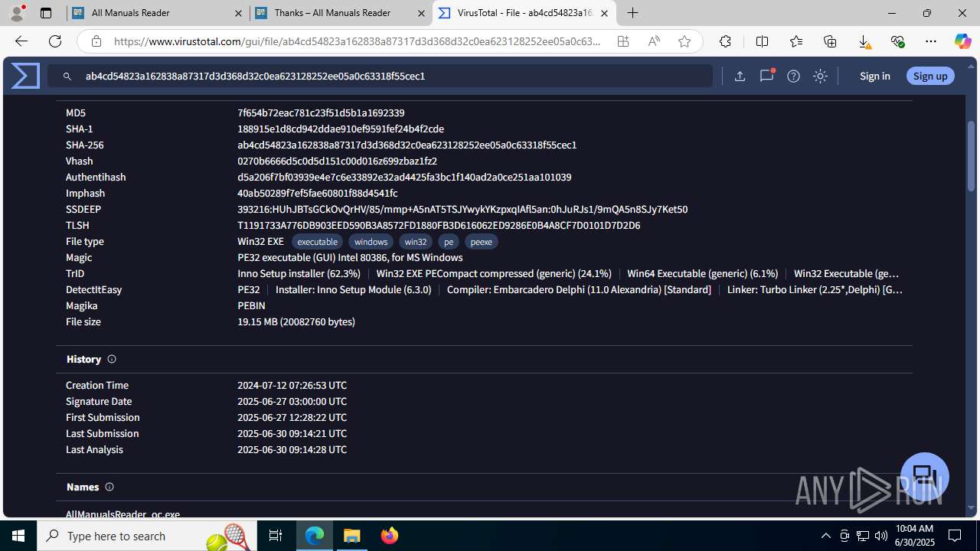Screen dimensions: 980x551
Task: Open the chat widget floating button
Action: (x=925, y=476)
